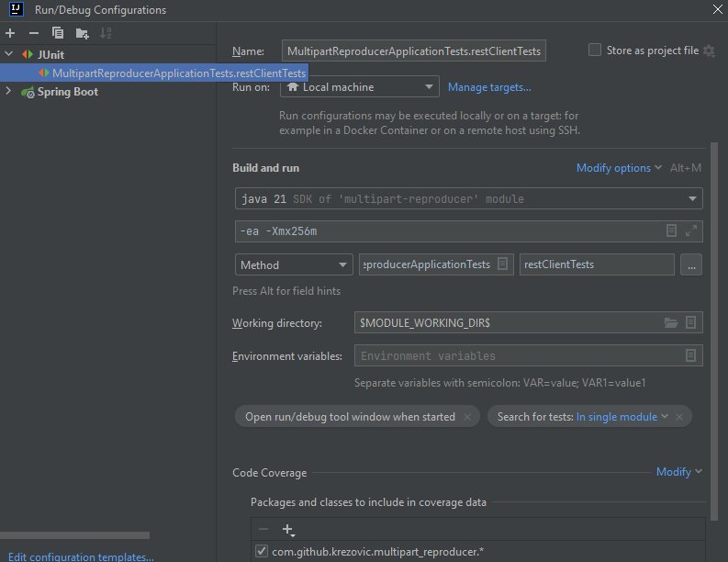Open the Run on Local machine dropdown
The width and height of the screenshot is (728, 562).
coord(360,87)
